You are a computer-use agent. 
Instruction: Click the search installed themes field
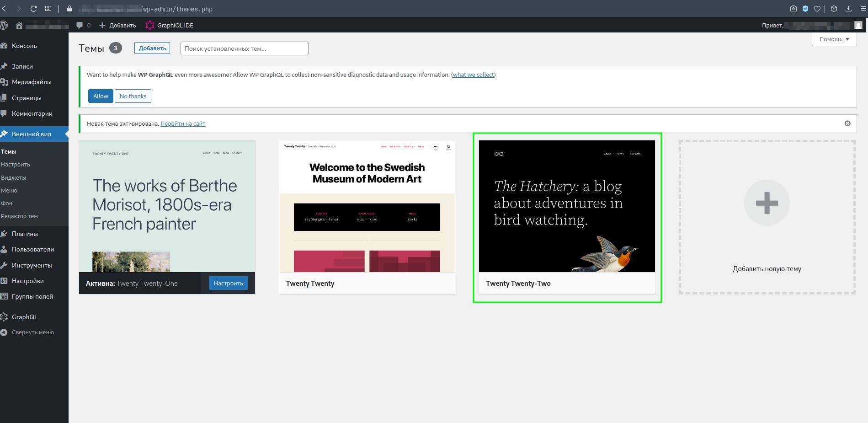coord(244,48)
